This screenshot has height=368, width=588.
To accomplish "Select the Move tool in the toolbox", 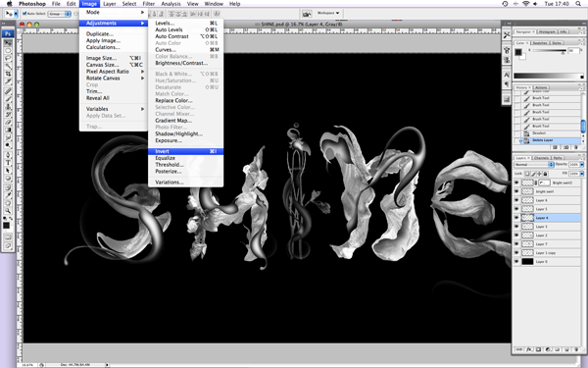I will pyautogui.click(x=8, y=43).
